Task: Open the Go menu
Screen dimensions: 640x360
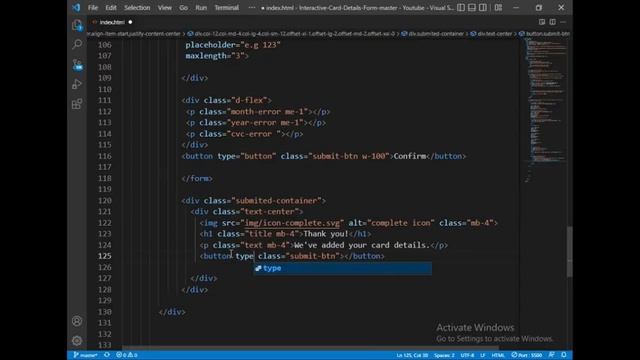Action: (x=183, y=8)
